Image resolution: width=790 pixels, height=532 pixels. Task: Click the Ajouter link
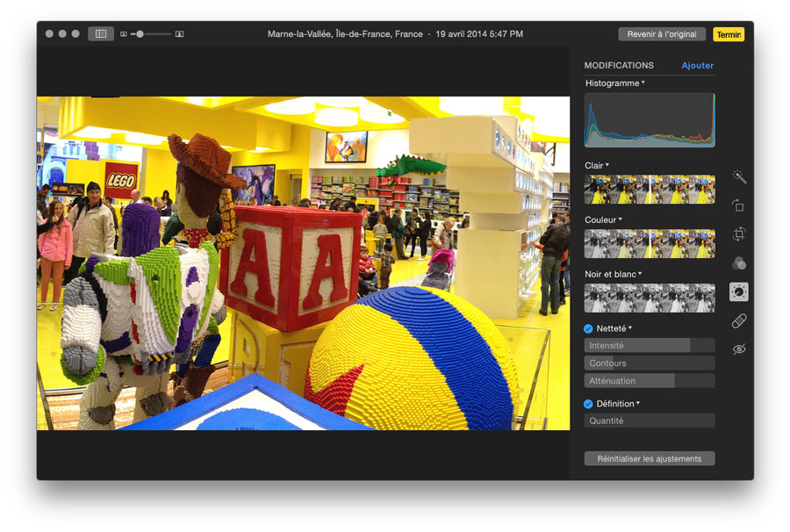click(697, 66)
